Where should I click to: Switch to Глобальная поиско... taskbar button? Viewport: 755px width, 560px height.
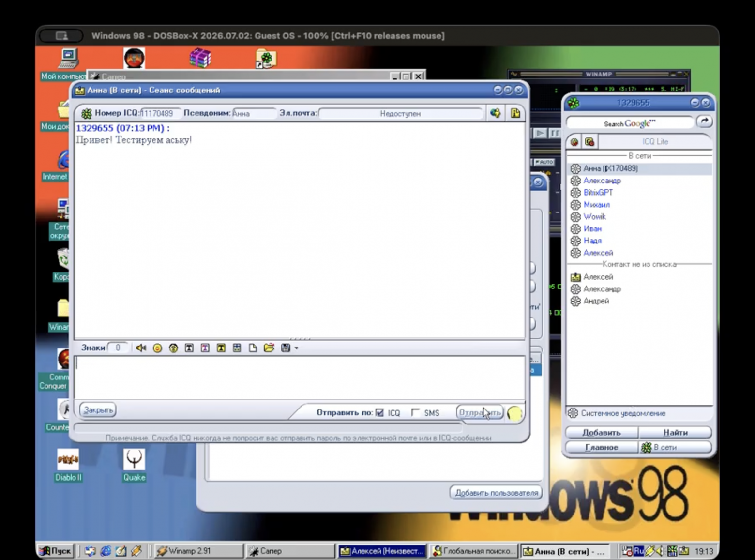pos(473,551)
